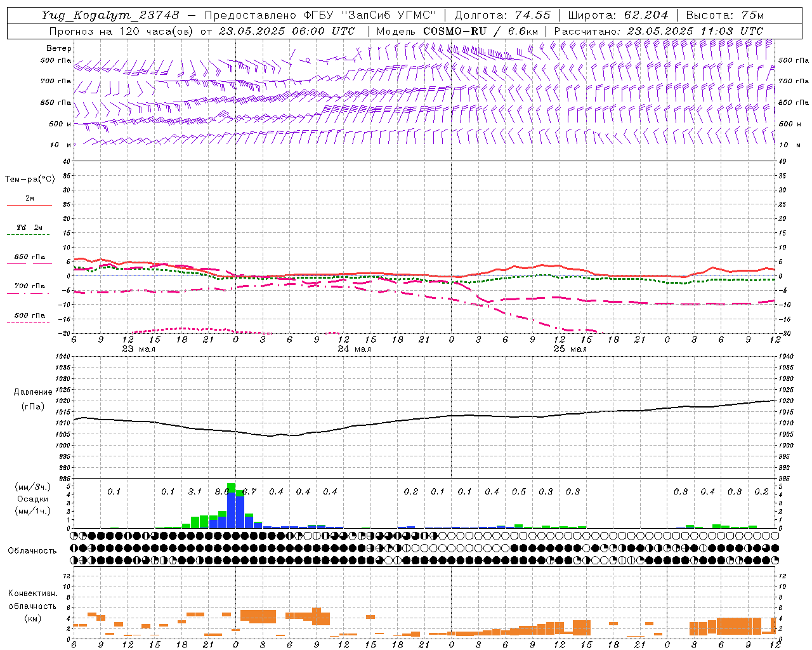Click the 6.7 precipitation value
The height and width of the screenshot is (650, 812).
click(249, 492)
